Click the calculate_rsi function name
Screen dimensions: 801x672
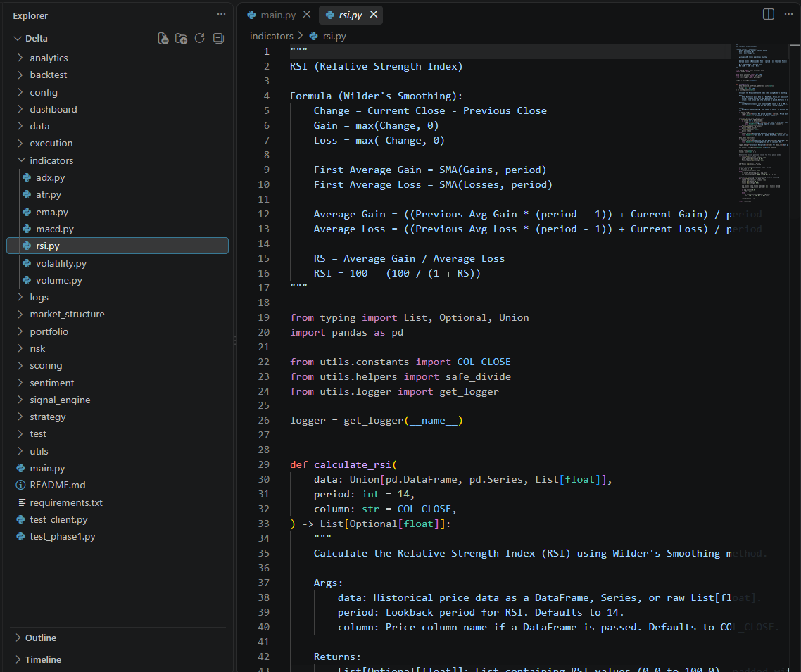pos(353,464)
